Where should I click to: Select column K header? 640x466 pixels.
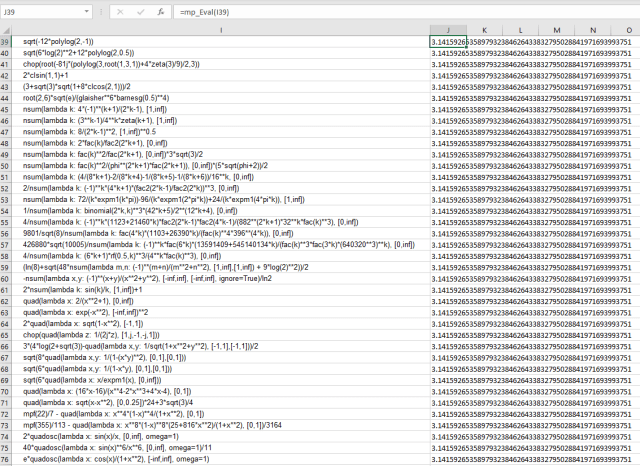tap(483, 30)
